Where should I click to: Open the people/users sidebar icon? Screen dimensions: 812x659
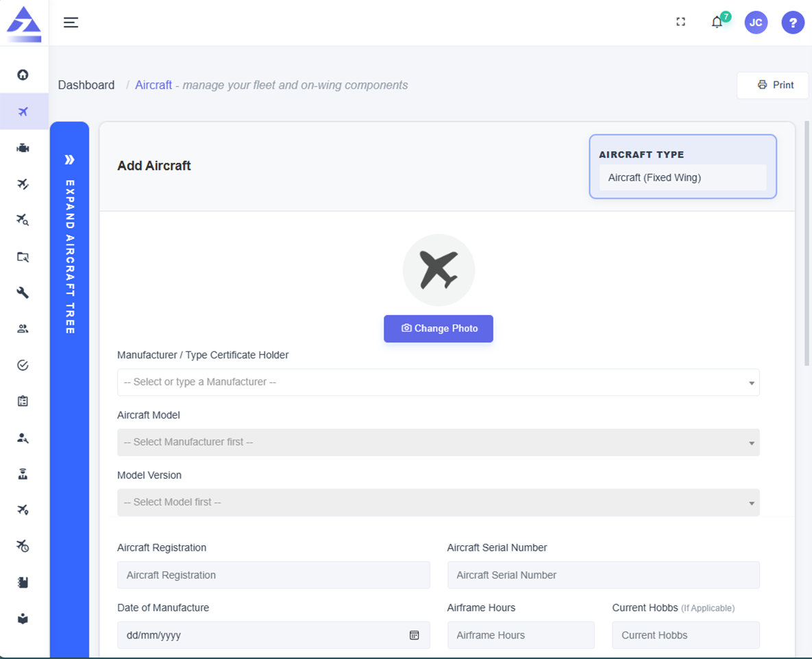(23, 329)
